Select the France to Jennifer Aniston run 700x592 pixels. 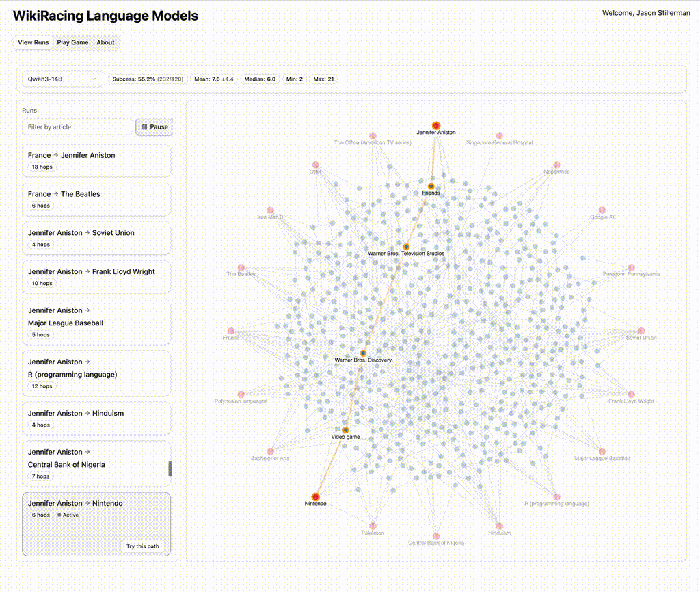(x=96, y=161)
